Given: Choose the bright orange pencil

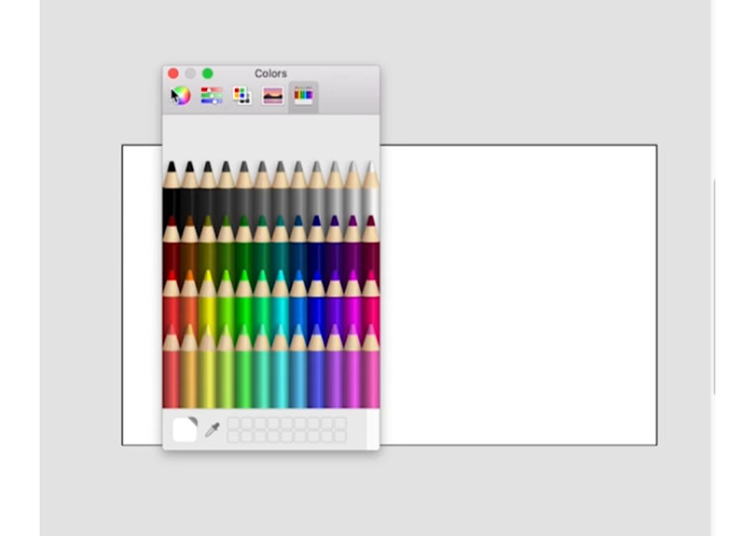Looking at the screenshot, I should [189, 306].
